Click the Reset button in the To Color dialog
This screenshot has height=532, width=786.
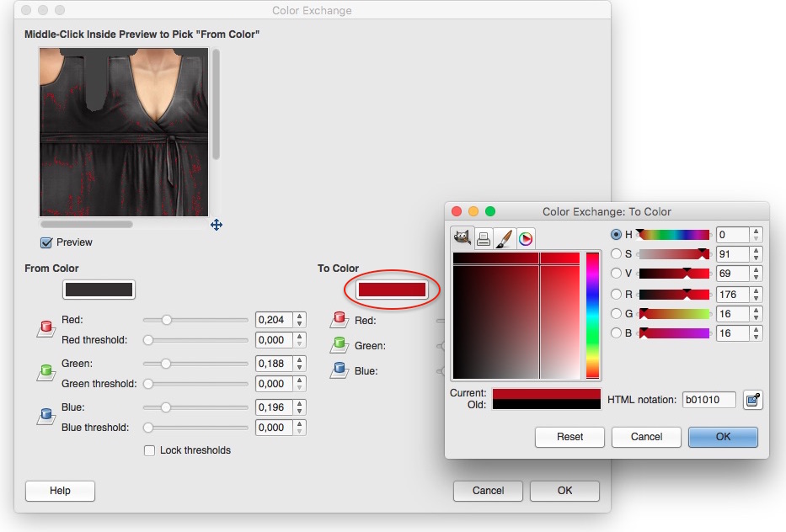[x=569, y=437]
